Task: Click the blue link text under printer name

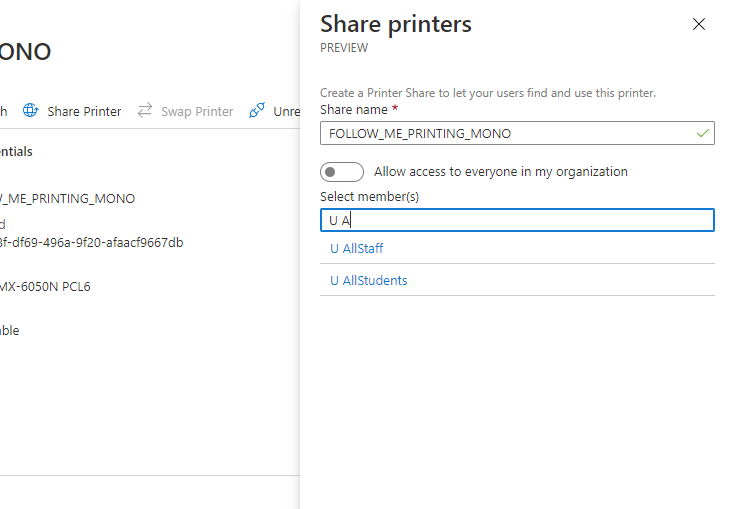Action: [x=3, y=224]
